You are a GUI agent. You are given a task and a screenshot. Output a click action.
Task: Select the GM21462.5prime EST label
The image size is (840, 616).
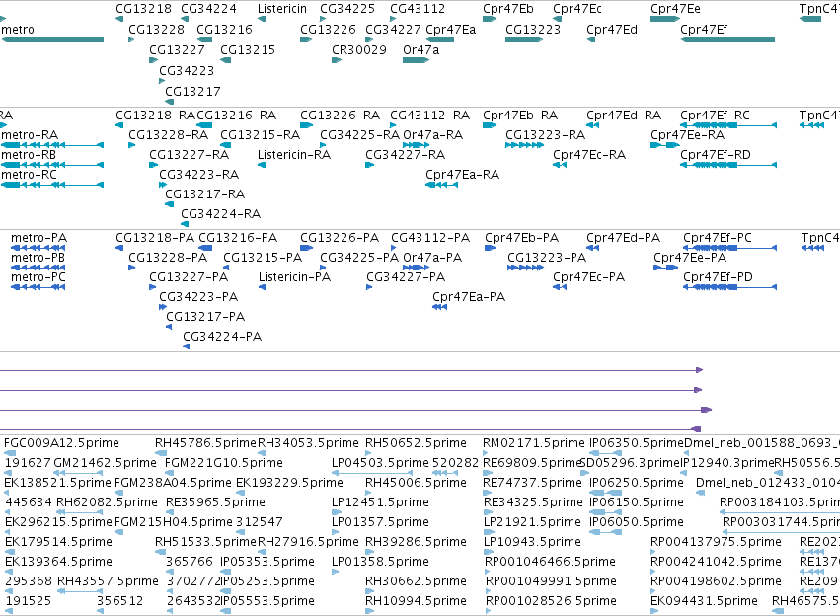105,463
